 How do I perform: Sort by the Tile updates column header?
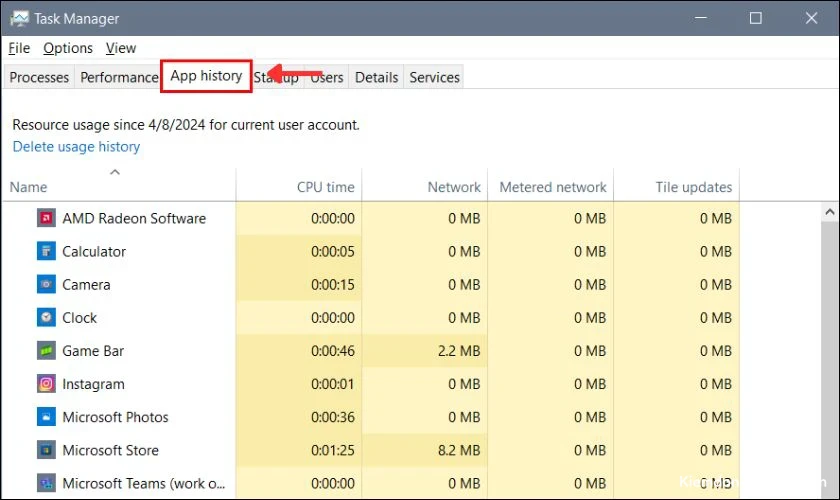[677, 185]
